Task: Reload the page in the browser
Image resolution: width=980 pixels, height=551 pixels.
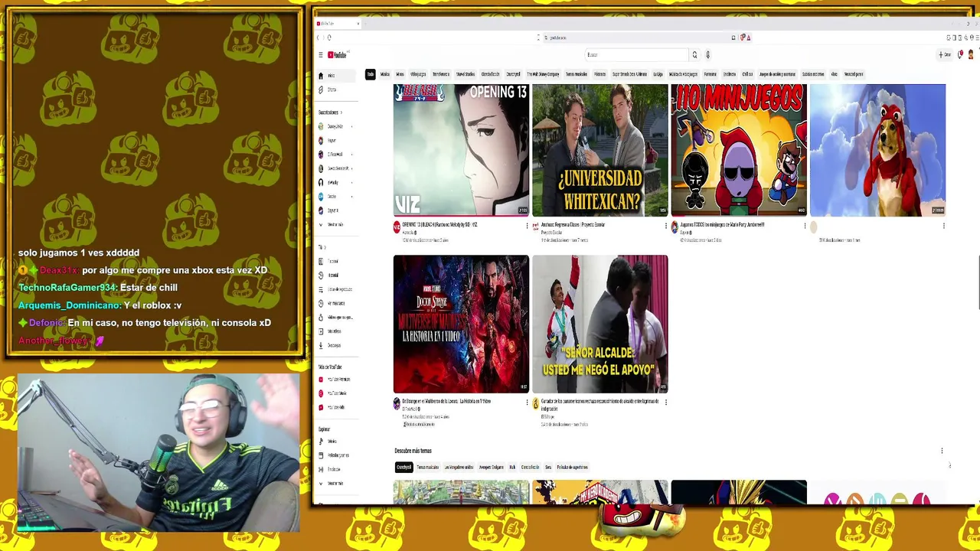Action: pyautogui.click(x=329, y=37)
